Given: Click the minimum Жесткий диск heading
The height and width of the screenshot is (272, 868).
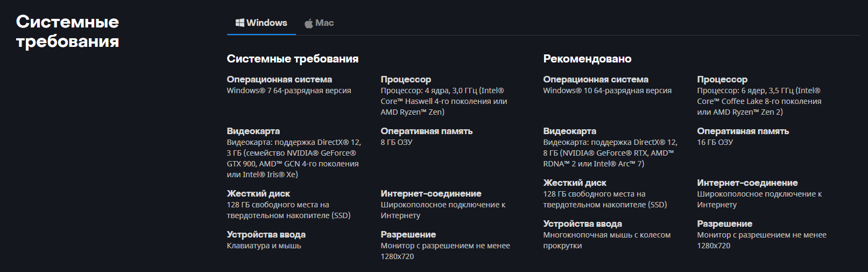Looking at the screenshot, I should click(x=258, y=193).
